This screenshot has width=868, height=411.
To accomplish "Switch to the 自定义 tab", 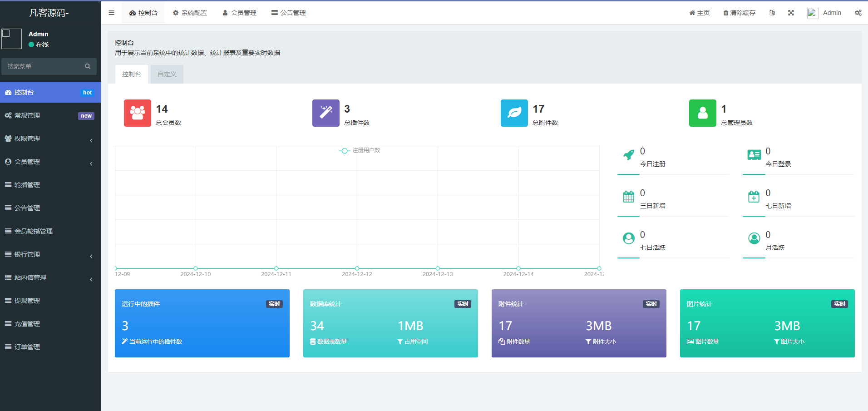I will tap(167, 74).
